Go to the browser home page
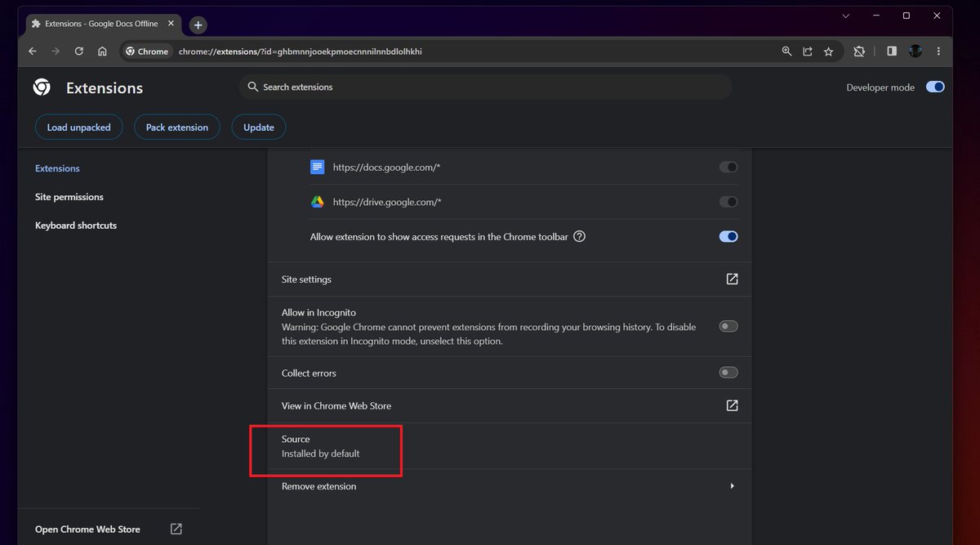 point(102,51)
